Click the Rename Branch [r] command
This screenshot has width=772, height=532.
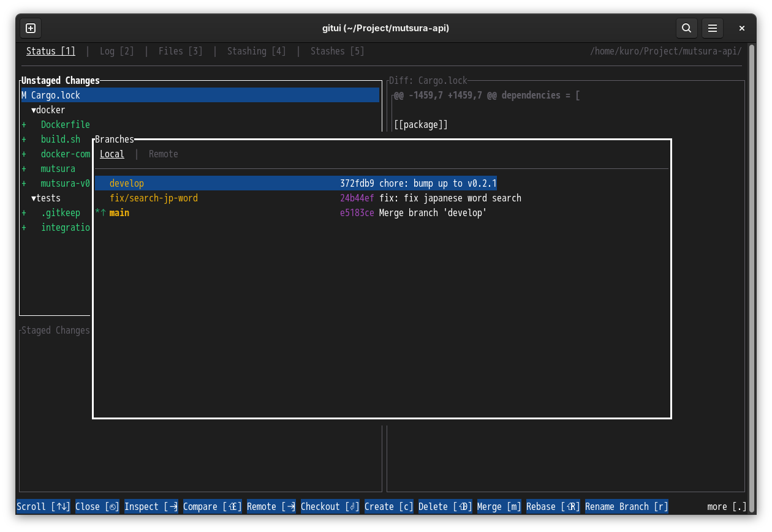(x=627, y=507)
